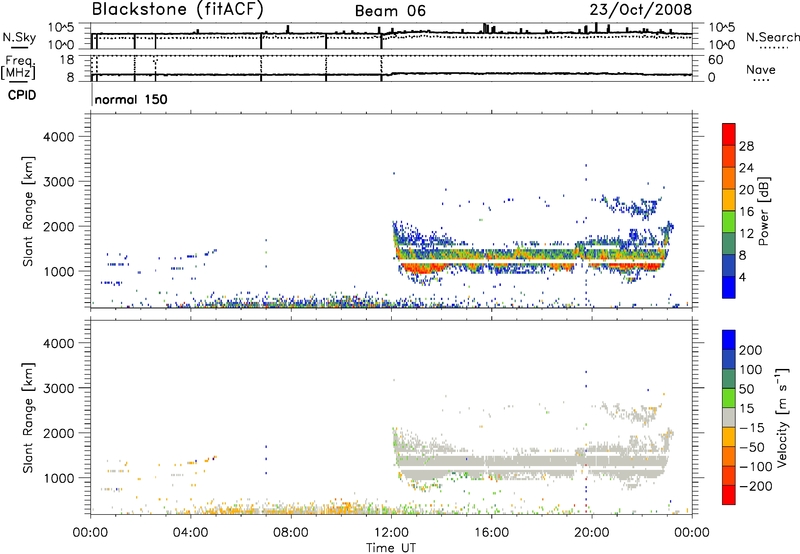Click the '28' tick on the Power scale
Viewport: 800px width, 554px height.
coord(746,146)
